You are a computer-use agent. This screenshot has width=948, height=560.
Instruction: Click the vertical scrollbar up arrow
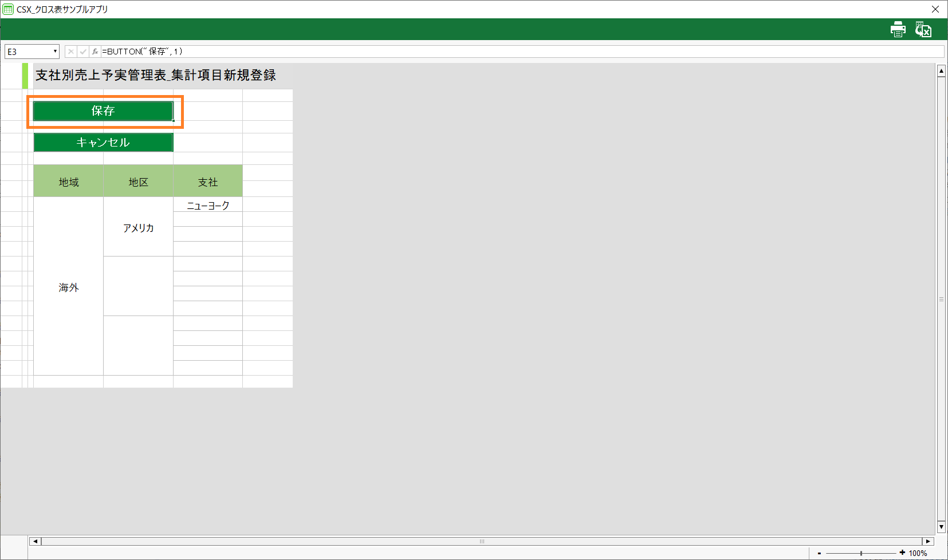tap(941, 71)
